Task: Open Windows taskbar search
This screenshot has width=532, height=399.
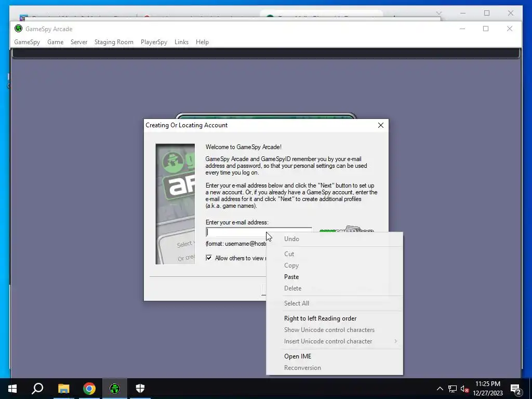Action: (x=37, y=389)
